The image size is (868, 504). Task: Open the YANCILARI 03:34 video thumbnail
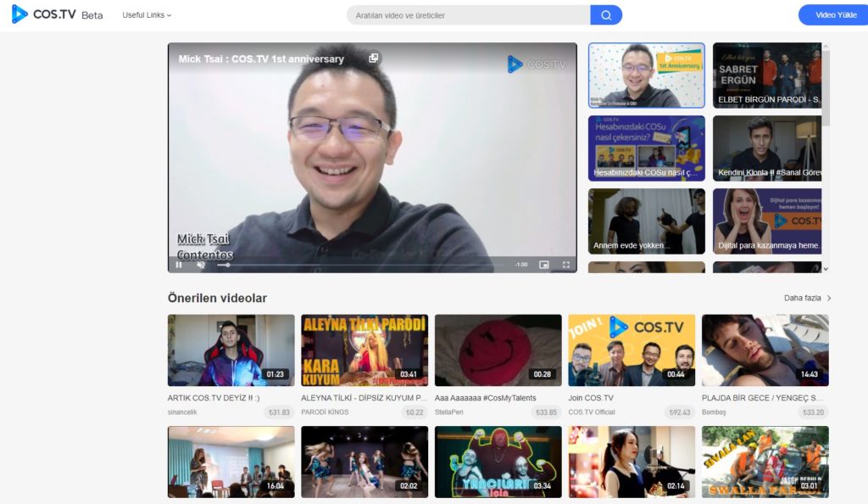tap(498, 462)
